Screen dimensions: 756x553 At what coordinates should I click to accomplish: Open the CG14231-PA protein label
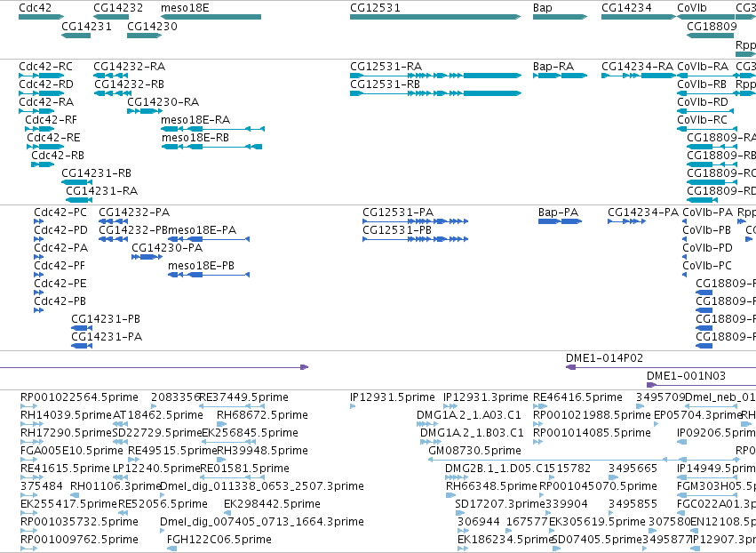click(107, 337)
